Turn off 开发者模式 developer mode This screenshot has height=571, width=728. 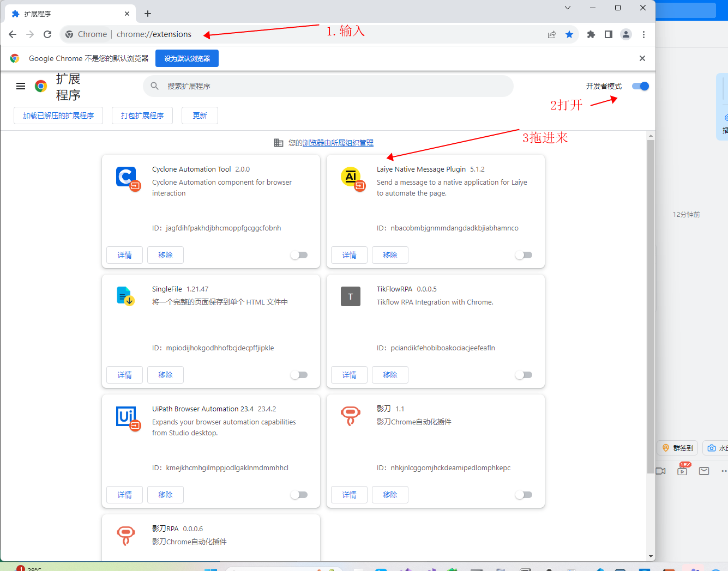tap(640, 86)
